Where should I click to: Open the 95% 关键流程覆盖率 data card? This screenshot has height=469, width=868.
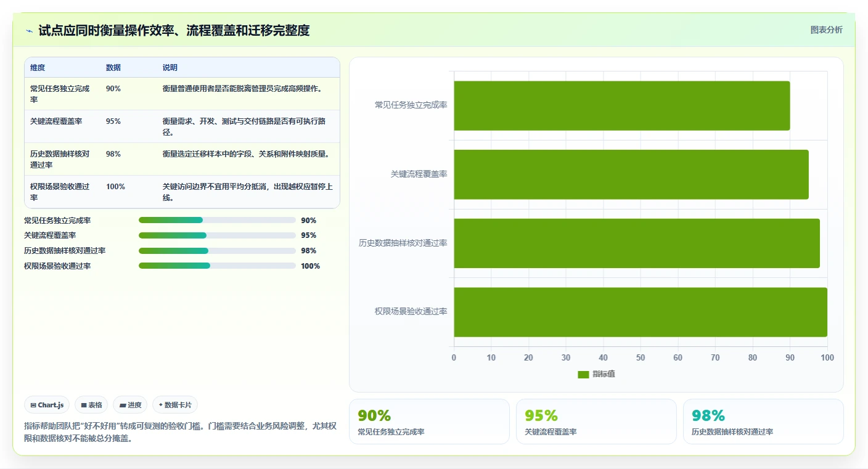[x=596, y=422]
